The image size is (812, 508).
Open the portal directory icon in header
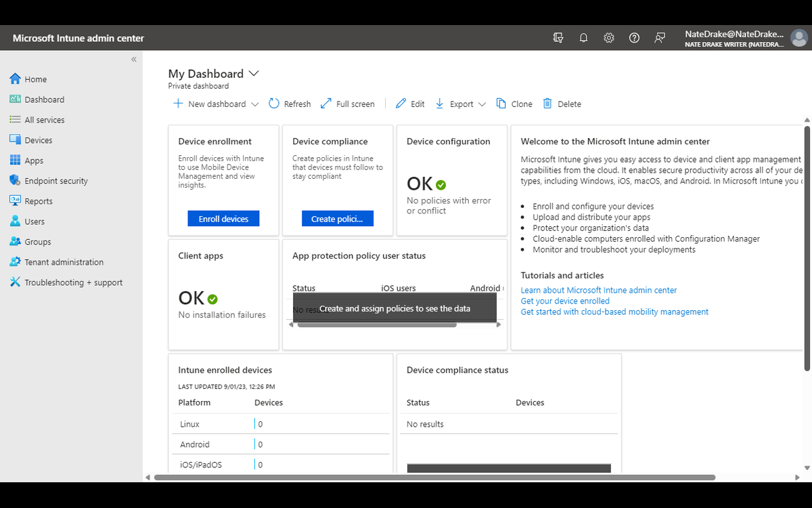click(x=558, y=38)
